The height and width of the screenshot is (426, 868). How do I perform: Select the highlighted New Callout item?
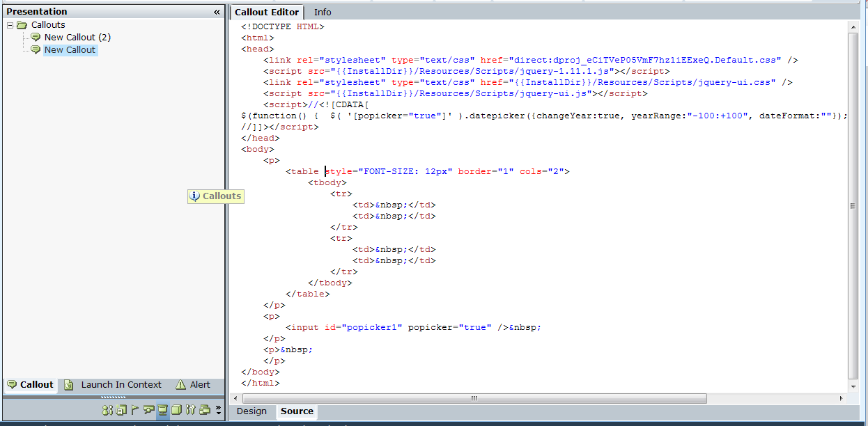click(70, 50)
